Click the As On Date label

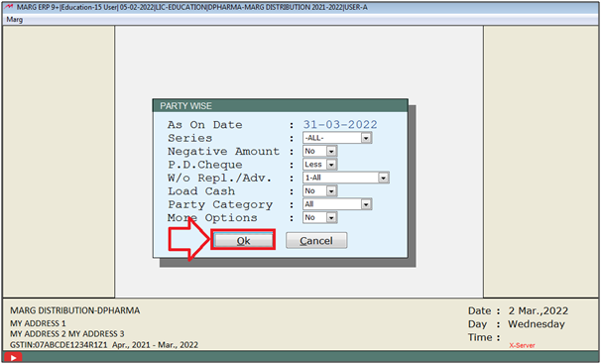pos(204,125)
